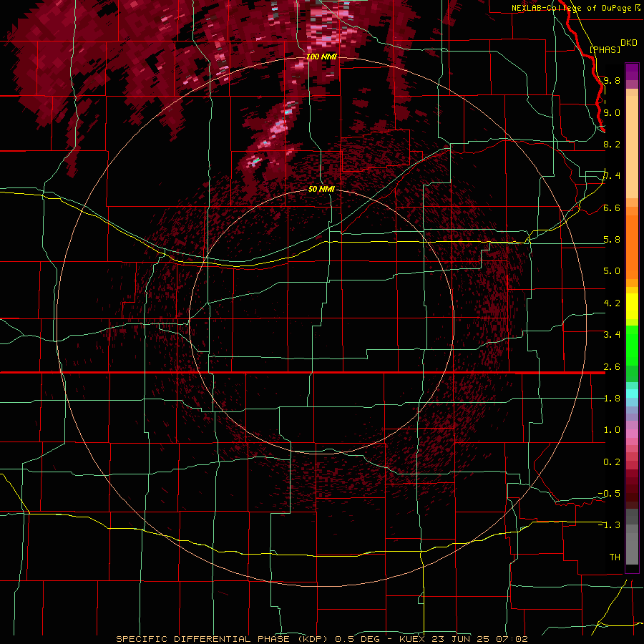Screen dimensions: 644x644
Task: Click the bright green segment of the color bar
Action: (632, 345)
